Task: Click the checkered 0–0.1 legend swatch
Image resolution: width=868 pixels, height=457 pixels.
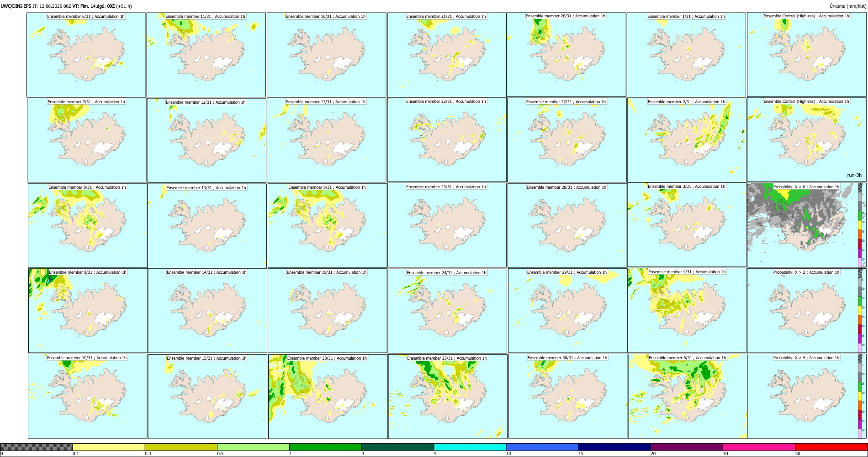Action: (x=37, y=447)
